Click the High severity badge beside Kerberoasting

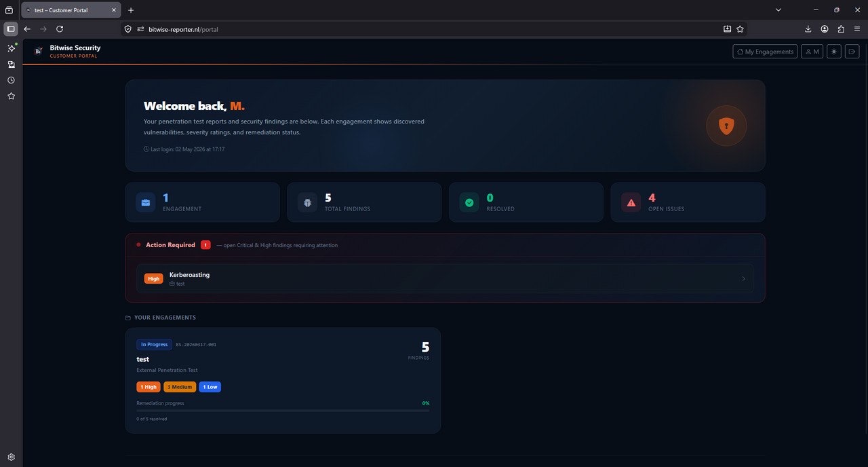click(x=154, y=279)
